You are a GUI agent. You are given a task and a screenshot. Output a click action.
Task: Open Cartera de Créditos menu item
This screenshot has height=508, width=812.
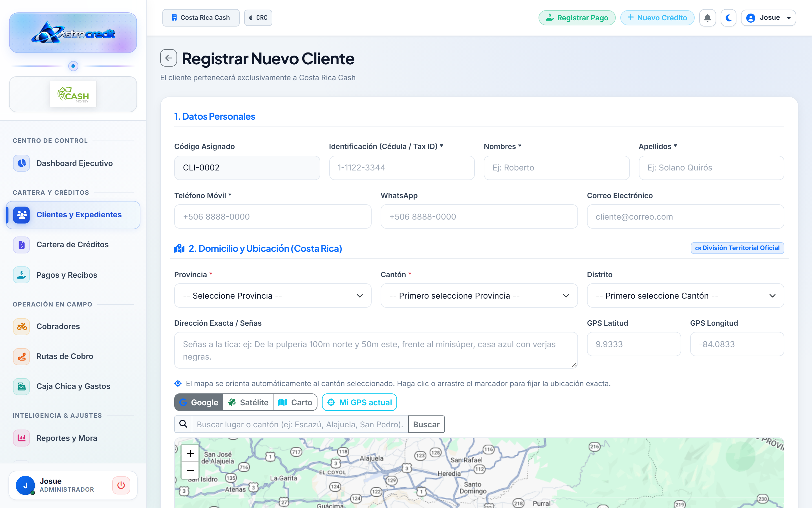tap(73, 245)
